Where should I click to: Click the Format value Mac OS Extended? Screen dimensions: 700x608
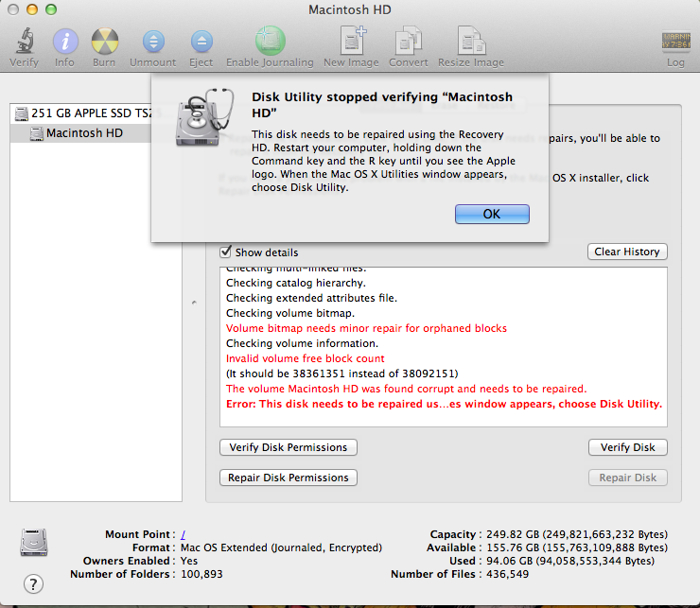pyautogui.click(x=281, y=547)
